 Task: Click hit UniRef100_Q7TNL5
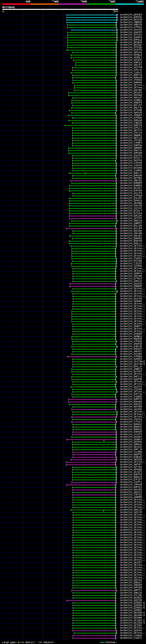click(x=131, y=279)
